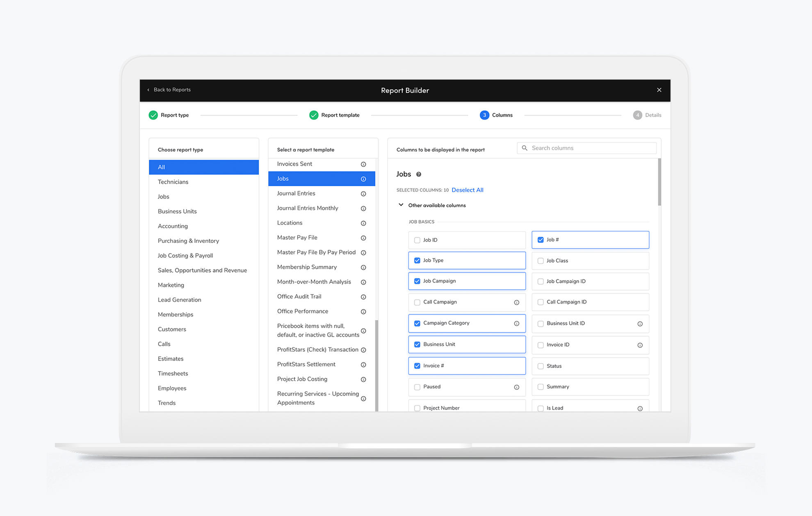Click the Deselect All link
The width and height of the screenshot is (812, 516).
(467, 190)
